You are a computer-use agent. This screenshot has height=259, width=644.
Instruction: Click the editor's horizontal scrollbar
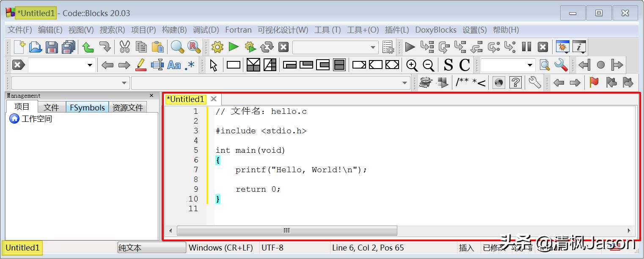(287, 231)
